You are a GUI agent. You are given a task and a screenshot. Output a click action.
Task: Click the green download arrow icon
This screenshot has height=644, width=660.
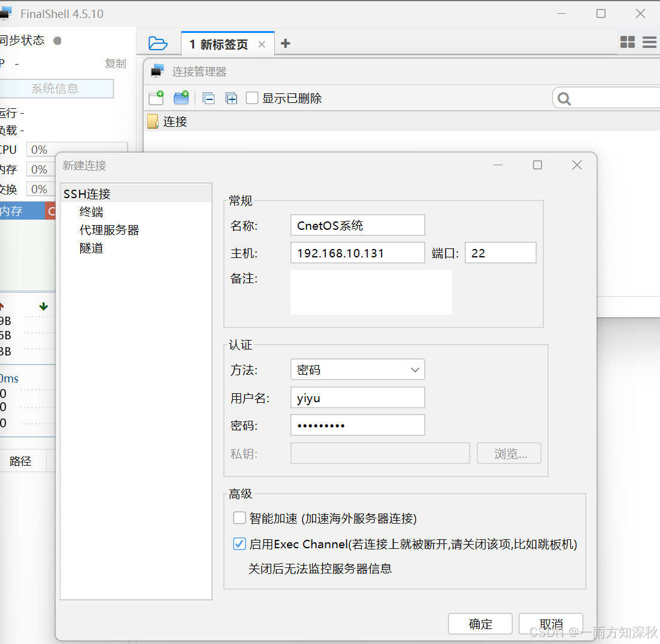tap(43, 306)
